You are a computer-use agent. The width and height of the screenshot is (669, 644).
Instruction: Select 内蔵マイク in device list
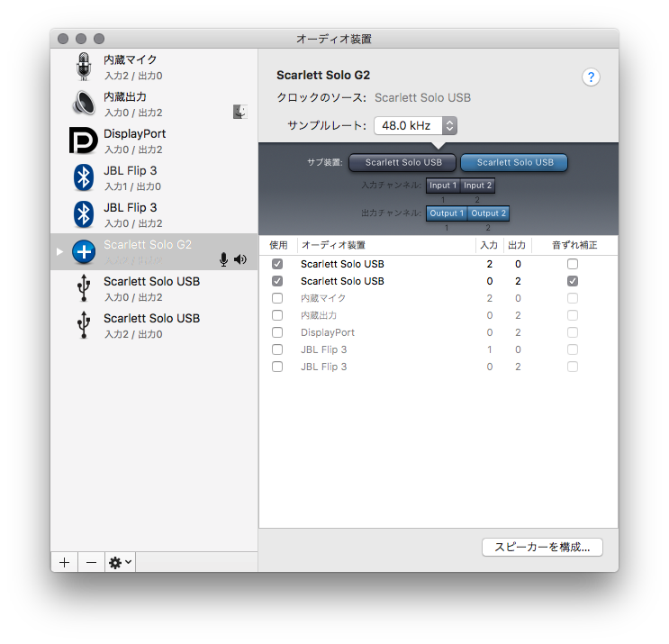coord(154,67)
